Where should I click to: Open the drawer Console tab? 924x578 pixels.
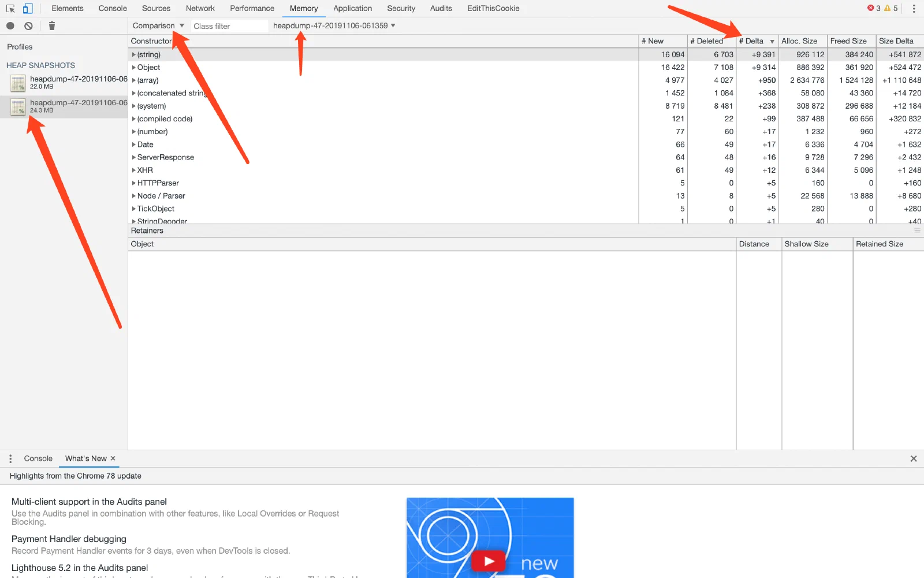click(x=38, y=458)
